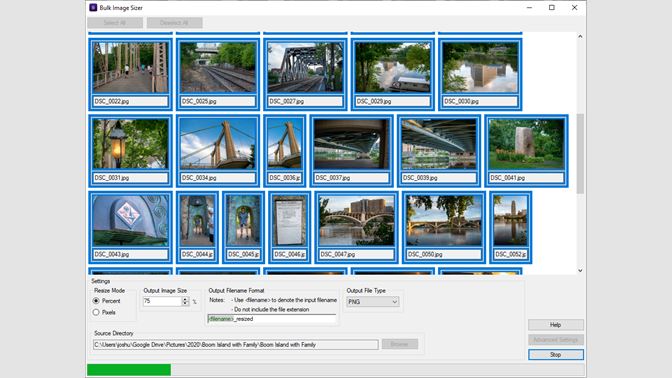Click the DSC_0022.jpg filename label
Screen dimensions: 672x378
131,102
